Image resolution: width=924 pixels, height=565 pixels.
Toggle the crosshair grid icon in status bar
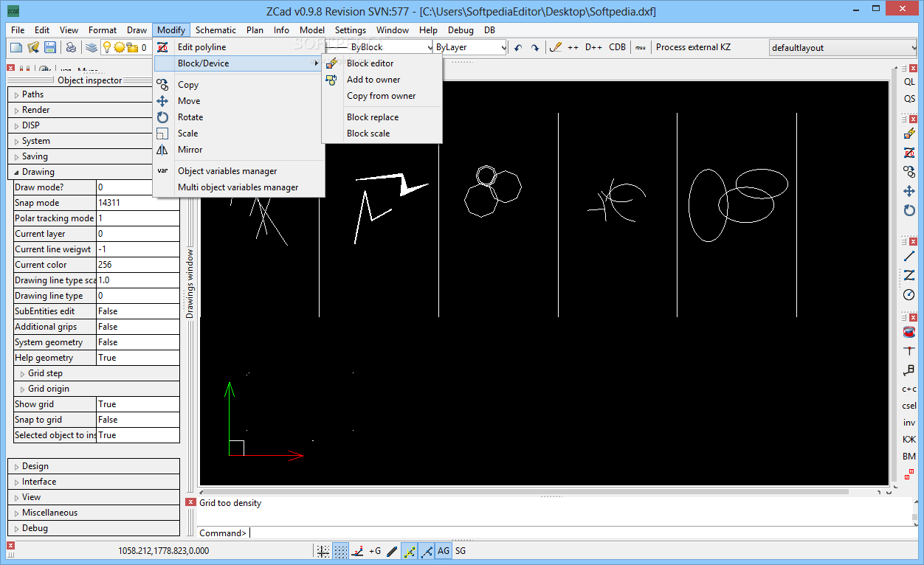click(323, 550)
